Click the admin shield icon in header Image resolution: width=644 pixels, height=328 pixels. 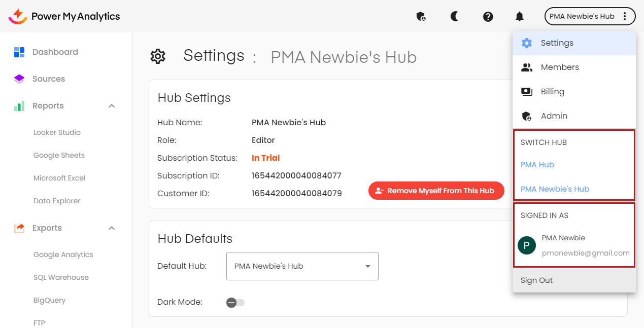(x=421, y=17)
